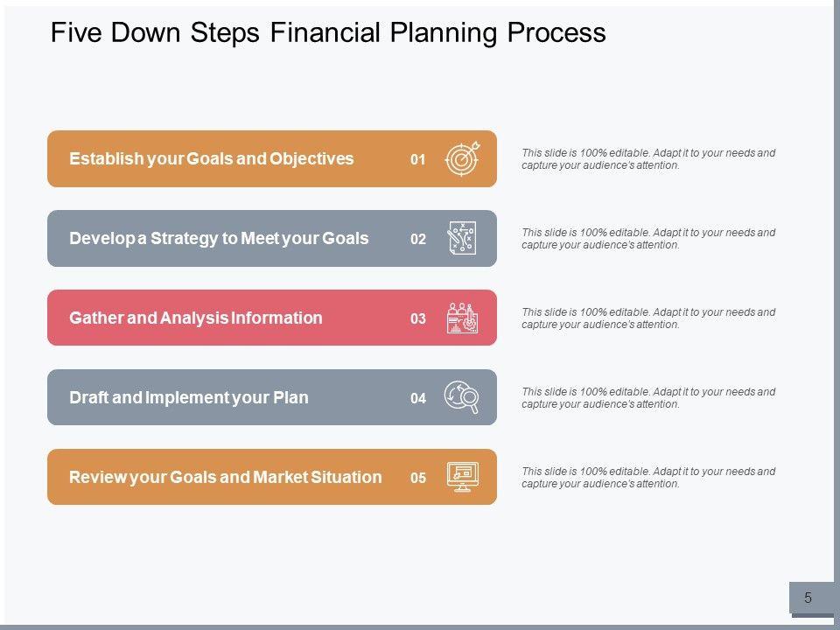Click the slide title Five Down Steps
The image size is (840, 630).
click(328, 33)
